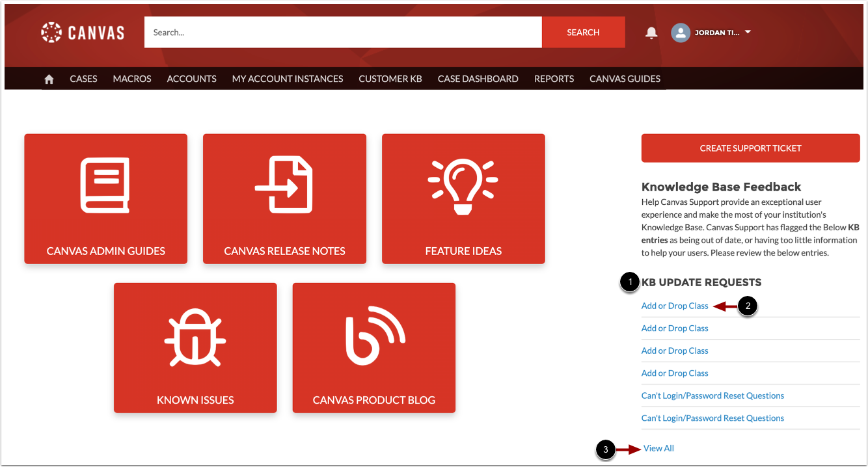This screenshot has width=868, height=467.
Task: Open the Feature Ideas label
Action: pos(463,251)
